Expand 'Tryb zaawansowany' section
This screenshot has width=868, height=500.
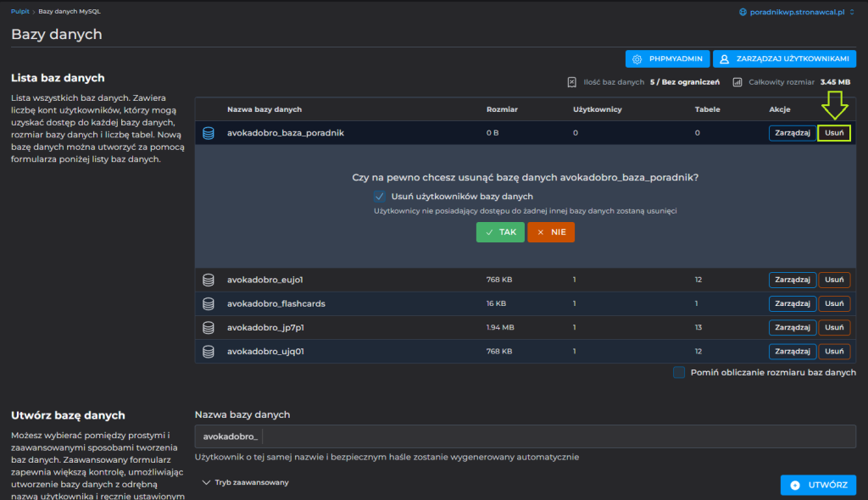(246, 482)
